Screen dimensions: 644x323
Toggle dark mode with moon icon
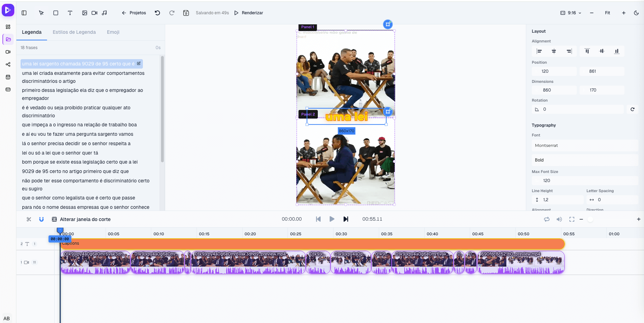[x=636, y=13]
